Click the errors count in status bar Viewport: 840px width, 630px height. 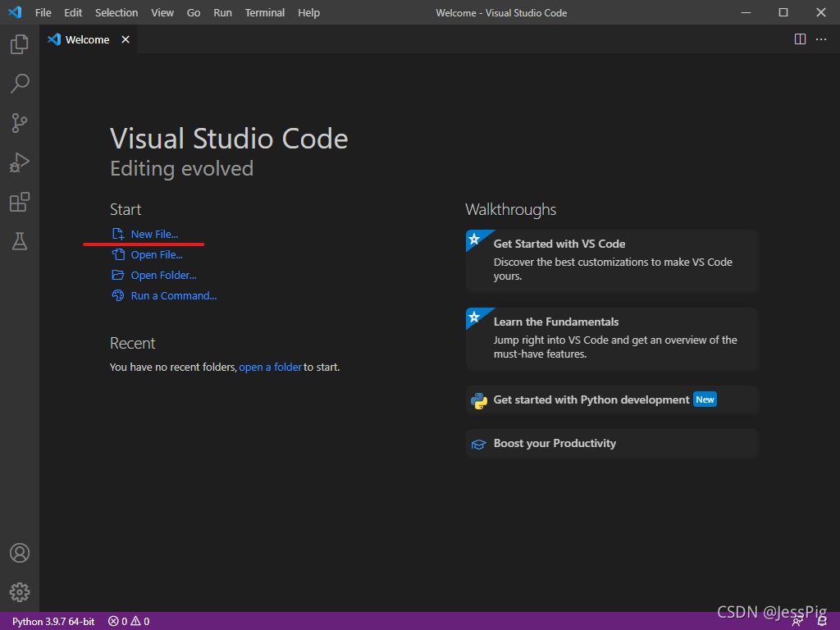(x=118, y=622)
